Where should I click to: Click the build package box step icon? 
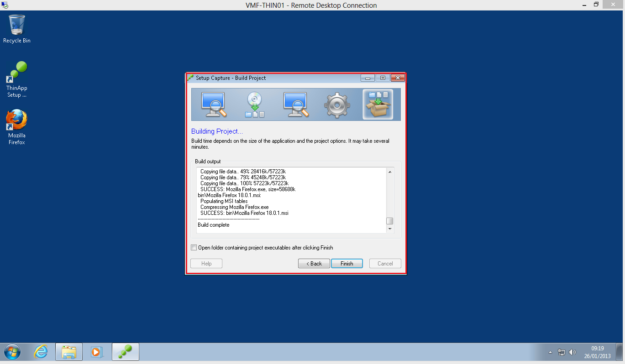tap(378, 104)
